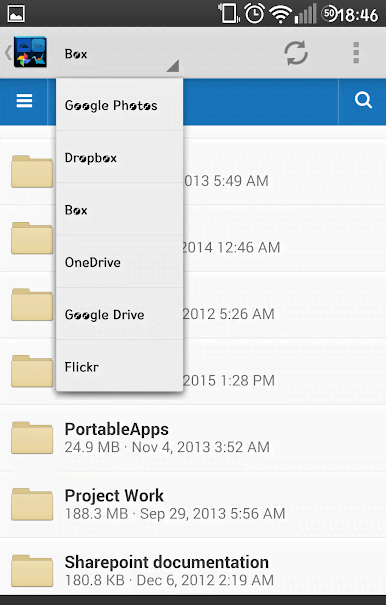Tap the sync refresh icon

point(296,53)
